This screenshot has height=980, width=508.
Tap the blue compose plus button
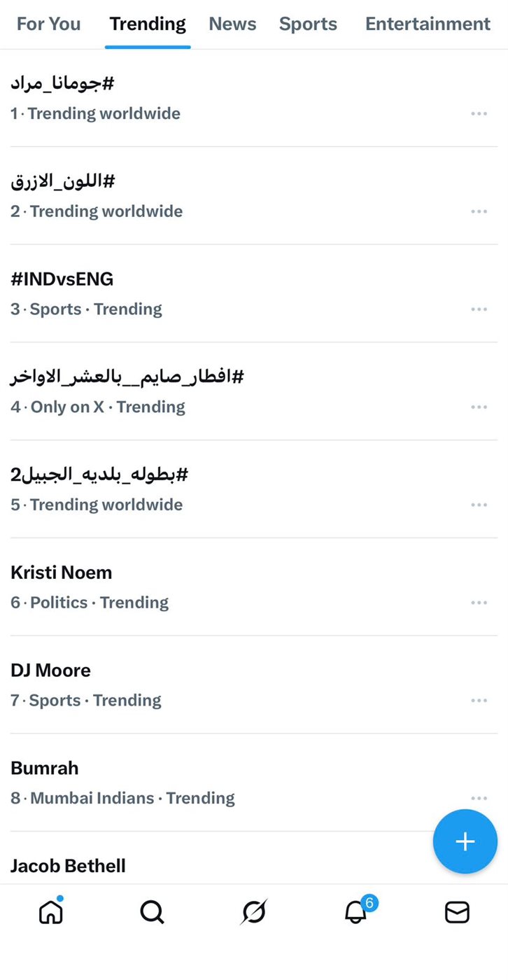(x=465, y=841)
